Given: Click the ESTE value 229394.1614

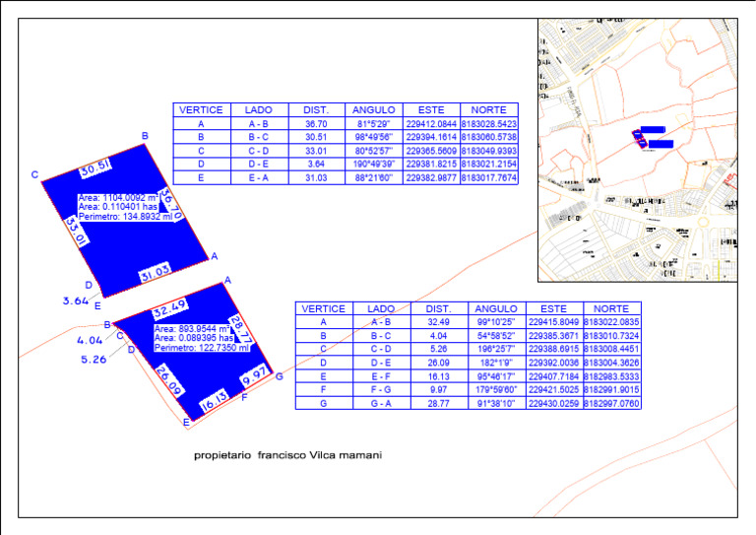Looking at the screenshot, I should pos(431,138).
